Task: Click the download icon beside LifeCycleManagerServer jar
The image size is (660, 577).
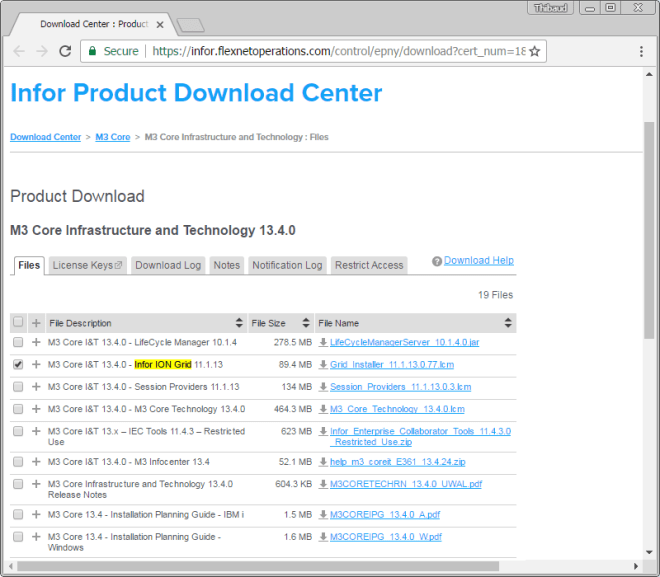Action: pyautogui.click(x=323, y=342)
